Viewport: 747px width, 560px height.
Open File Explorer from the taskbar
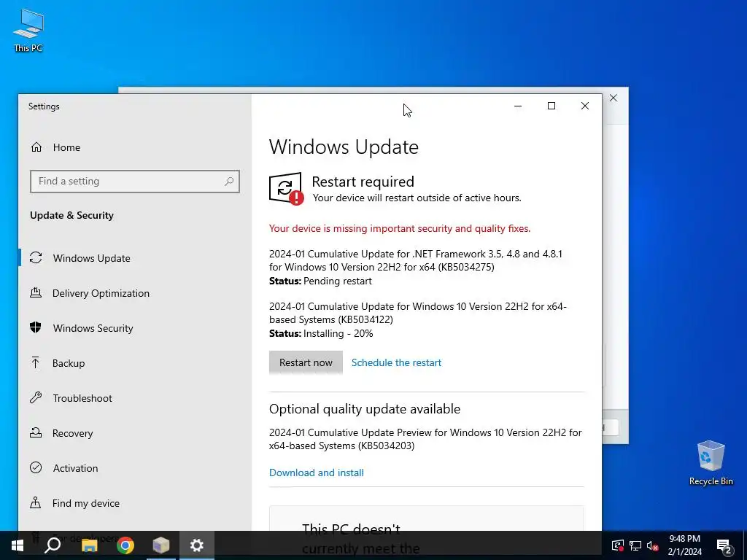coord(89,545)
